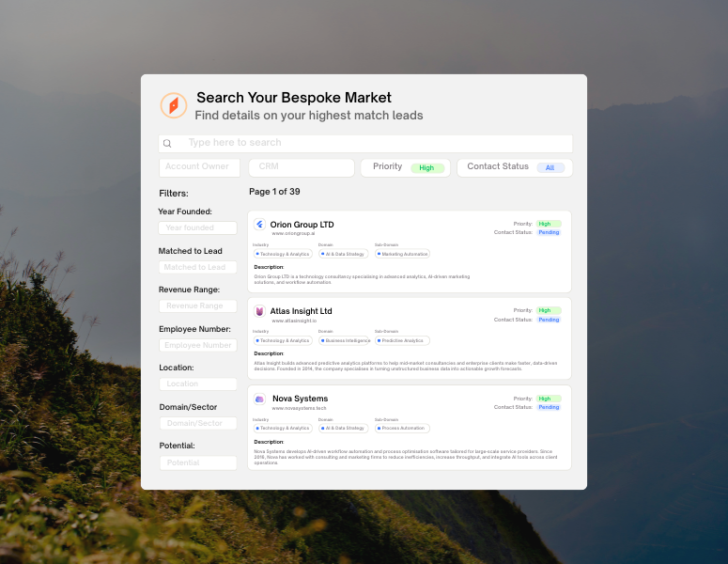Click the Process Automation tag on Nova Systems

pos(402,428)
